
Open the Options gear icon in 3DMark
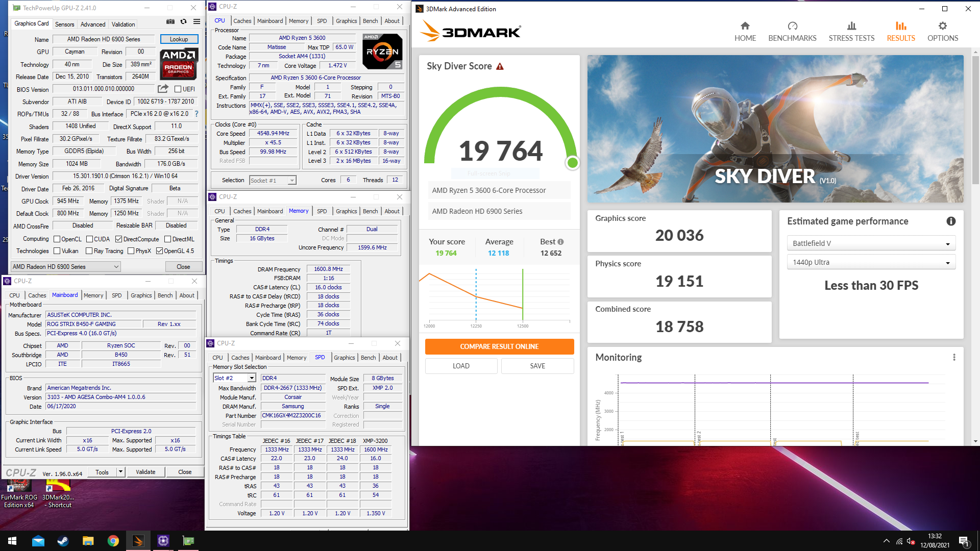pyautogui.click(x=943, y=26)
